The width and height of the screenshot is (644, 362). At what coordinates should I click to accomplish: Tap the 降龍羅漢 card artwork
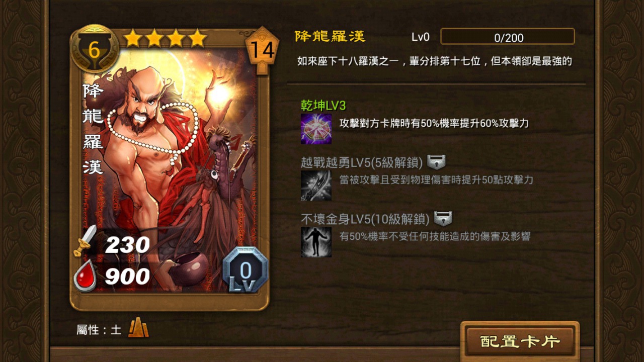[x=169, y=168]
